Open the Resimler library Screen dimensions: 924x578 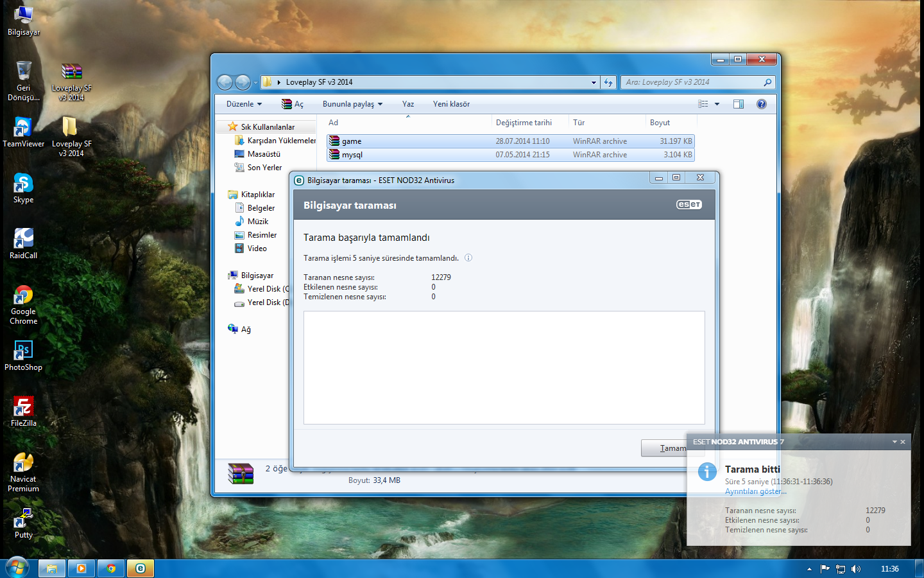click(255, 235)
